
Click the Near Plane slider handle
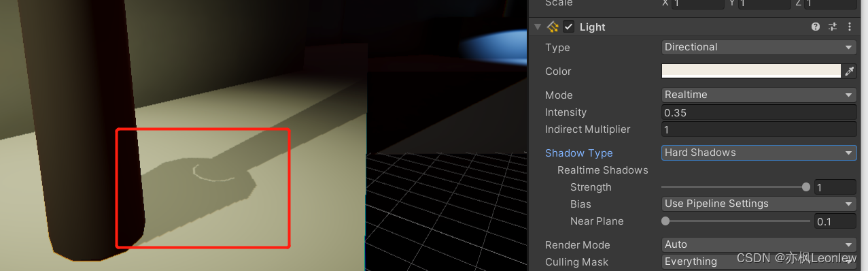click(x=665, y=221)
